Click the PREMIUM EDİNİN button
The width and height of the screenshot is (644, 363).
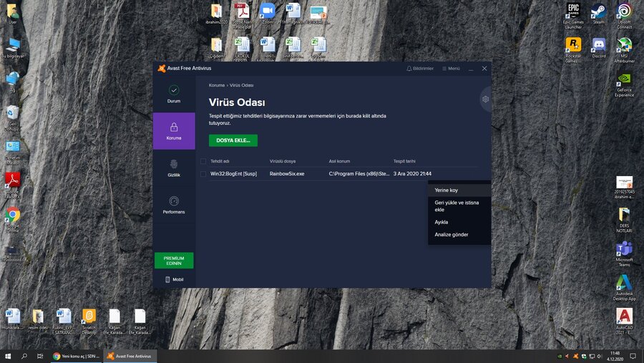pos(174,261)
